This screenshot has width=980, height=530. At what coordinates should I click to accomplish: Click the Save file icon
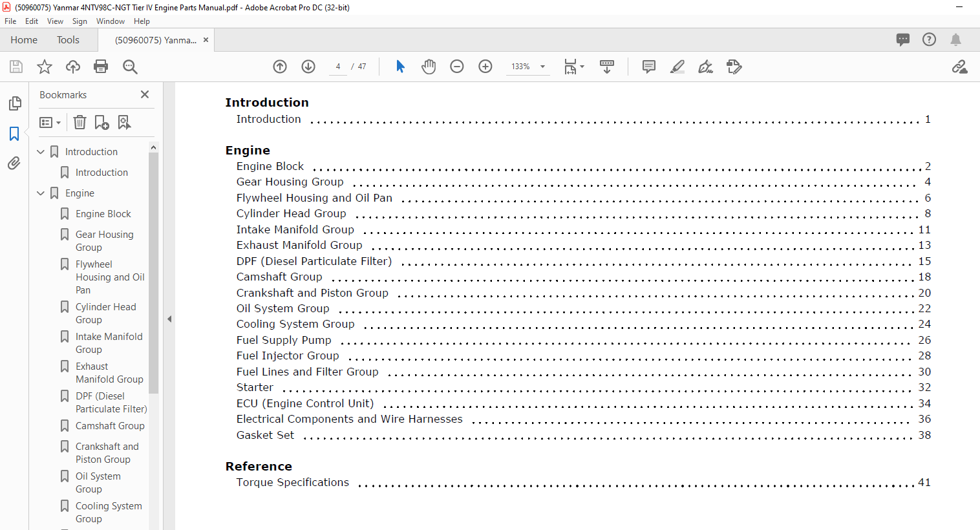pyautogui.click(x=16, y=67)
